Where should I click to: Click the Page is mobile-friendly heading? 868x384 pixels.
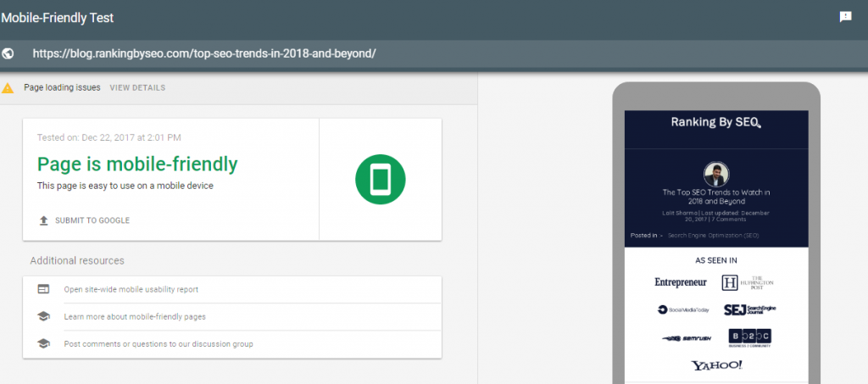137,164
